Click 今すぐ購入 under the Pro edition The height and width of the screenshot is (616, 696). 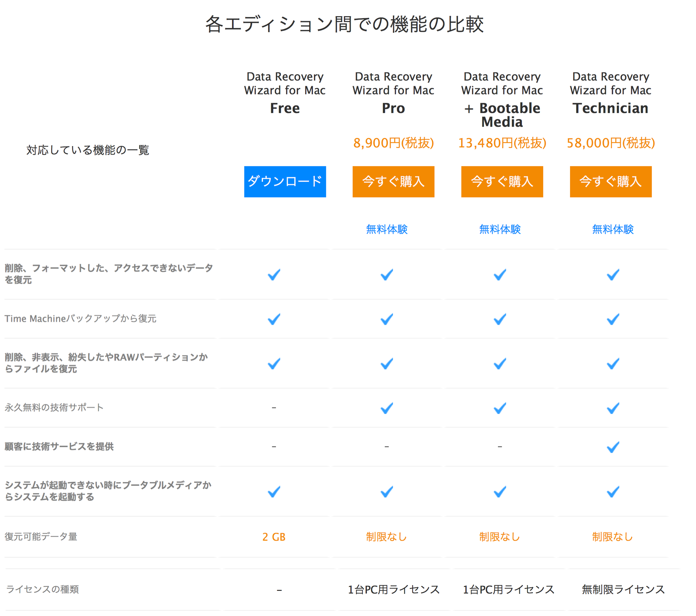393,181
